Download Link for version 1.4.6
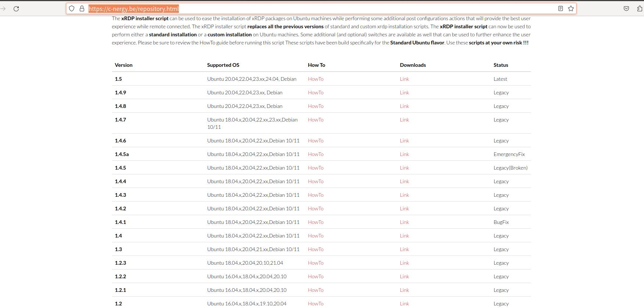 [x=404, y=141]
